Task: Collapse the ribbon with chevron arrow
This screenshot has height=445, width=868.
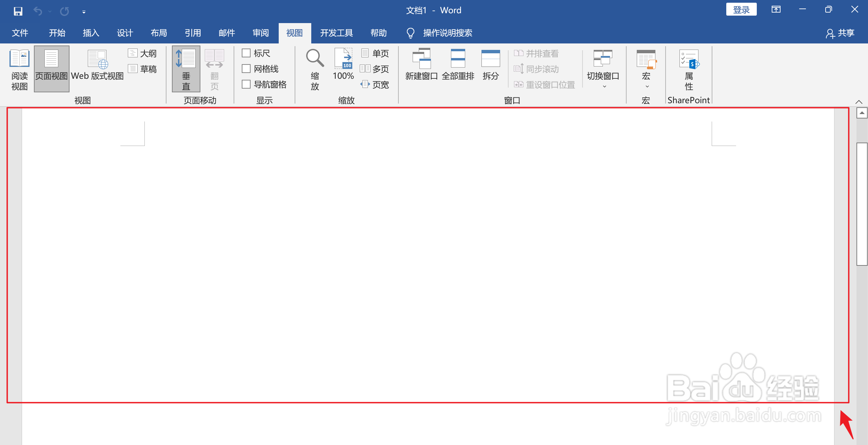Action: 859,102
